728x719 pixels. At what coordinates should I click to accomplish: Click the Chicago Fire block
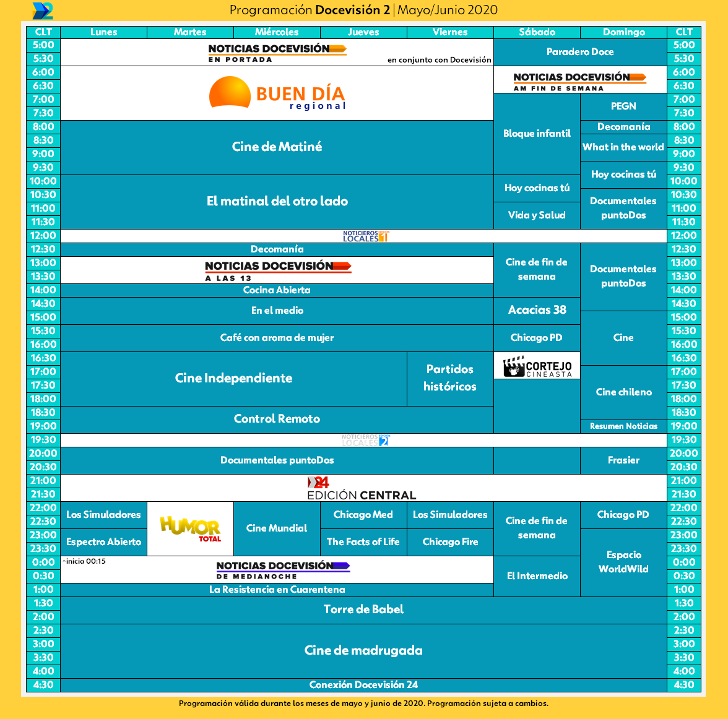[451, 543]
